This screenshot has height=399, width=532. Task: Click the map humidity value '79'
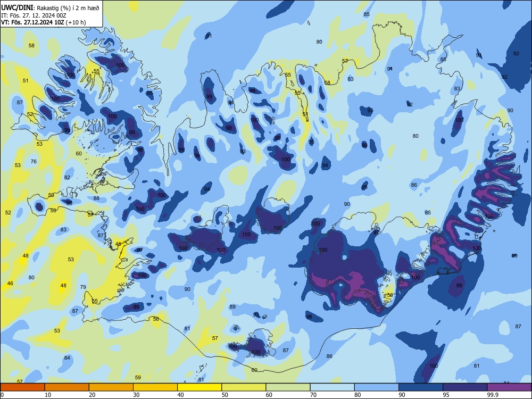coord(83,287)
